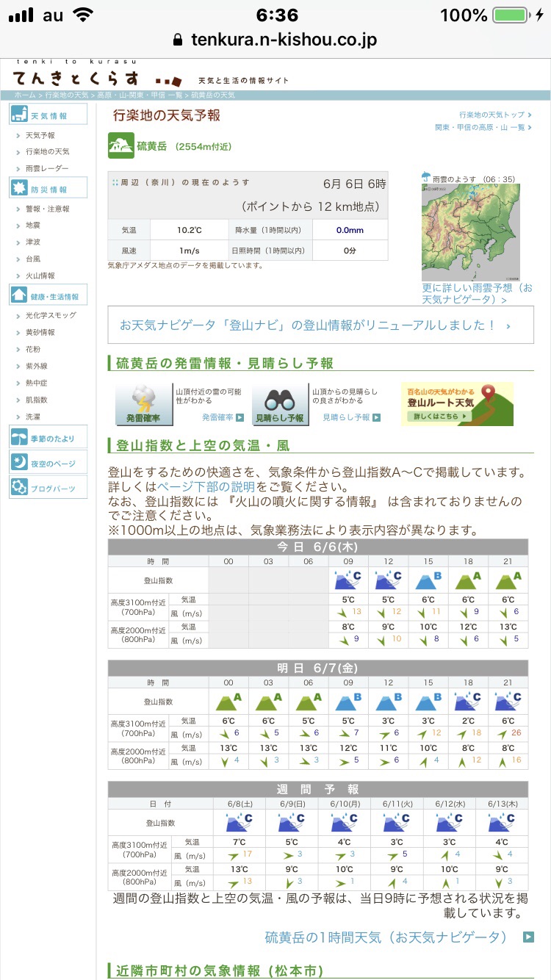551x980 pixels.
Task: Tap the 6:36 clock in status bar
Action: coord(277,15)
